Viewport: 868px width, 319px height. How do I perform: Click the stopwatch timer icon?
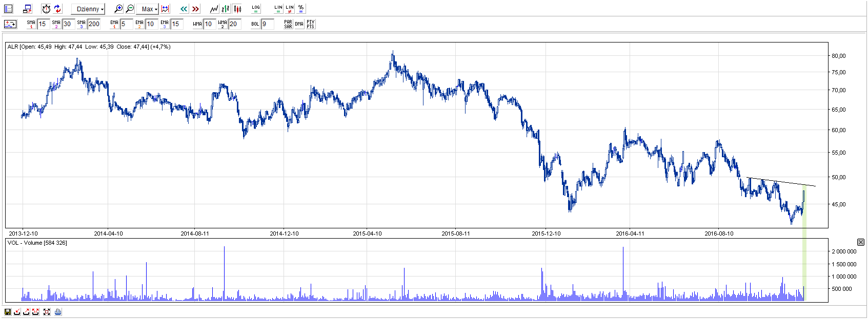pyautogui.click(x=46, y=9)
